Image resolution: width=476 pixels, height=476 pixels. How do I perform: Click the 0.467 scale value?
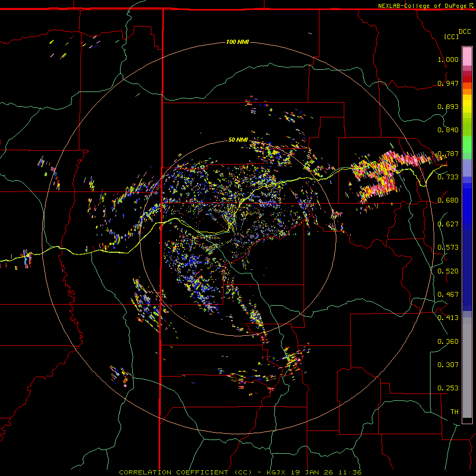[x=448, y=295]
